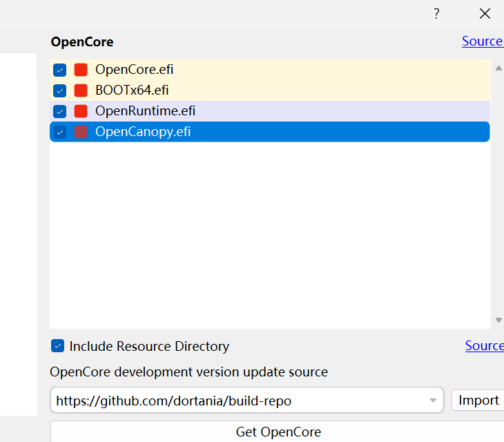
Task: Uncheck the OpenCanopy.efi checkbox
Action: pos(60,132)
